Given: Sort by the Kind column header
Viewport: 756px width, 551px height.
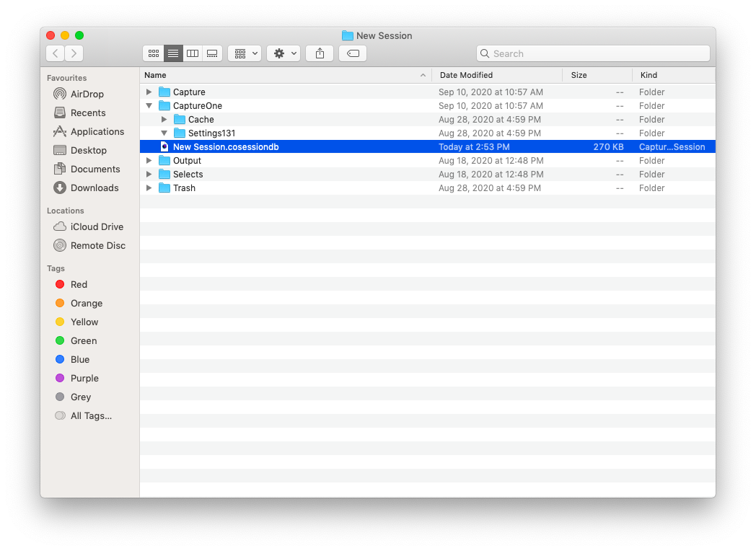Looking at the screenshot, I should (674, 75).
